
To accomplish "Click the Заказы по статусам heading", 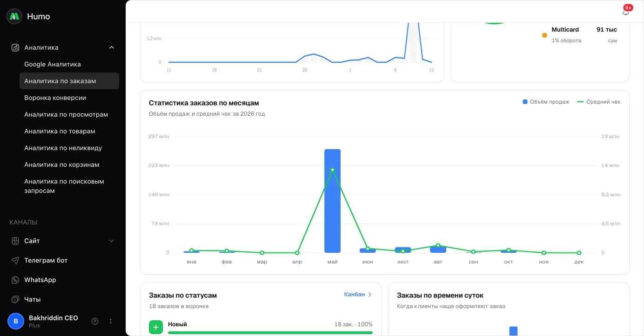I will point(183,295).
